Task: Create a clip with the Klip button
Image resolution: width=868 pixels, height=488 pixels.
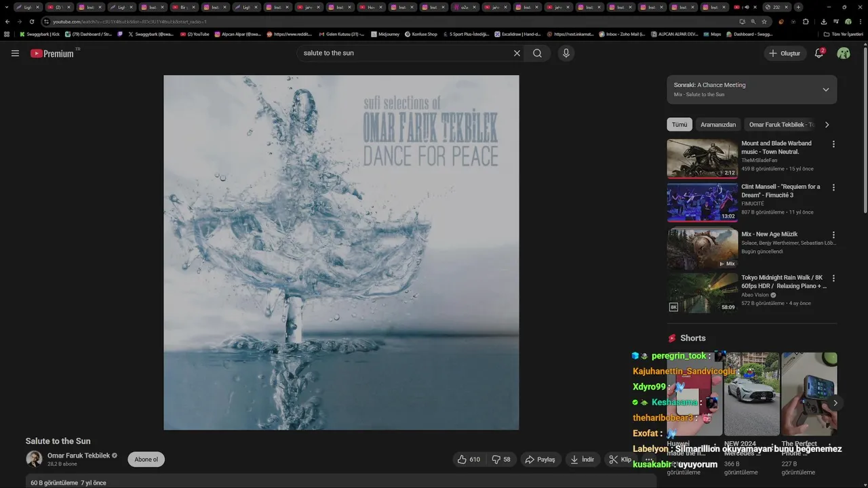Action: coord(620,460)
